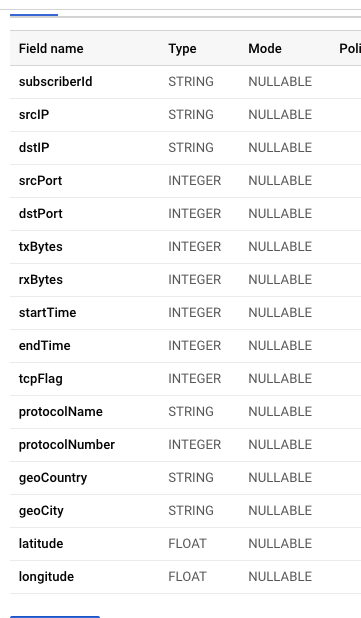
Task: Click the tcpFlag field name
Action: coord(41,379)
